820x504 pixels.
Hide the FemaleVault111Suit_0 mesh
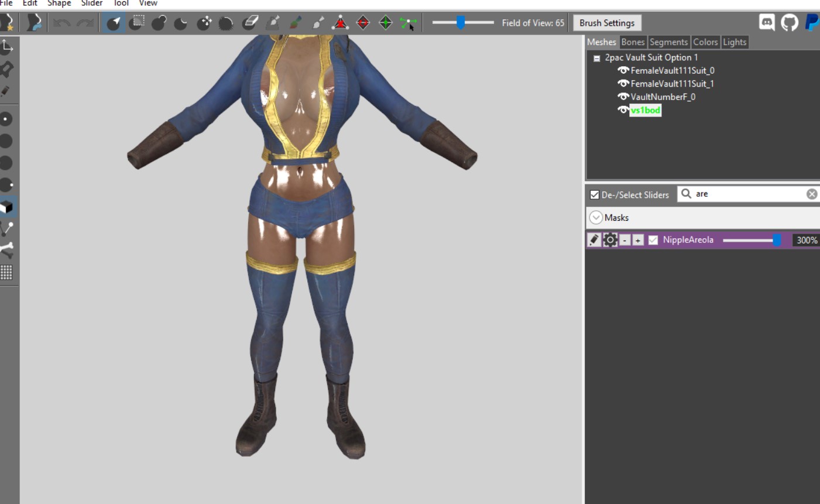623,70
